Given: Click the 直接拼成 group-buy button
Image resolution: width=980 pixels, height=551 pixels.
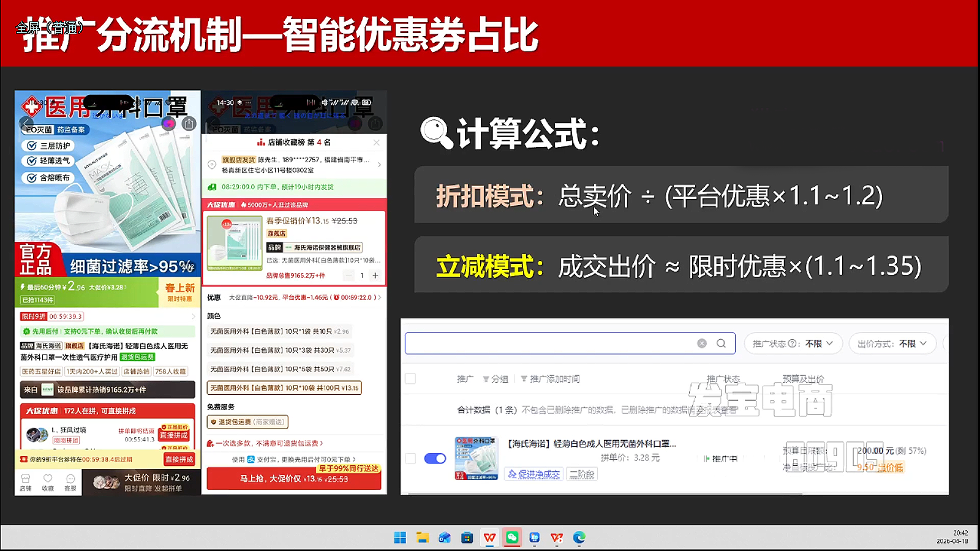Looking at the screenshot, I should (174, 435).
